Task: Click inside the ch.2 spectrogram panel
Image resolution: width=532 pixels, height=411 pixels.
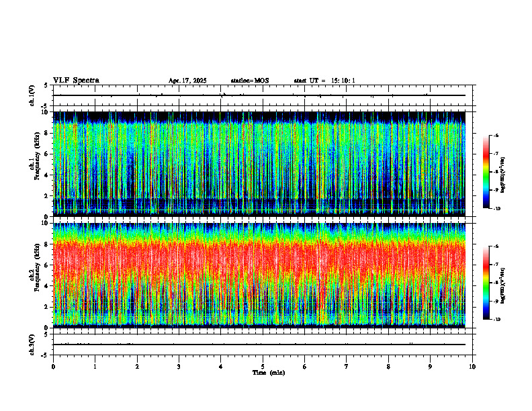Action: point(259,275)
